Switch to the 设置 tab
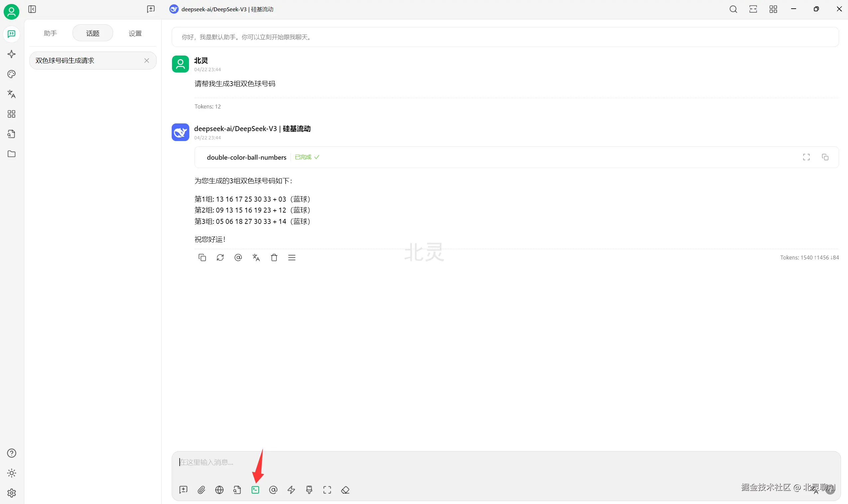The height and width of the screenshot is (504, 848). pyautogui.click(x=135, y=33)
